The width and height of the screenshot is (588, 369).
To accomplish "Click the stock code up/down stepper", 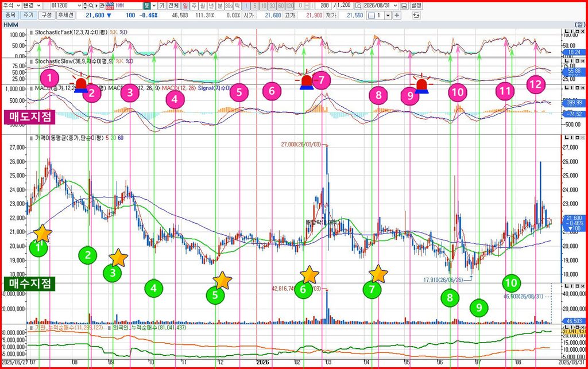I will [x=85, y=6].
